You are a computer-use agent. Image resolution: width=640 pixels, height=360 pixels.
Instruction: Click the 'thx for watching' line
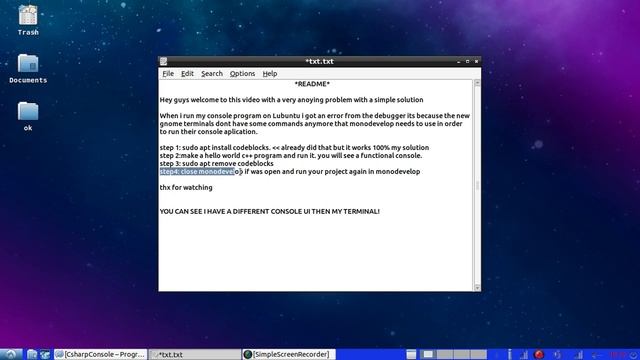coord(186,187)
